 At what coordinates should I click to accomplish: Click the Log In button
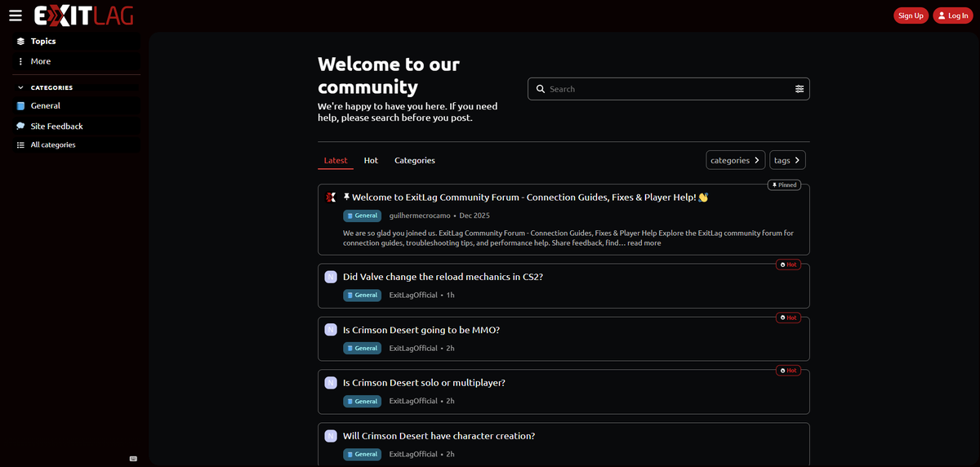click(x=953, y=16)
